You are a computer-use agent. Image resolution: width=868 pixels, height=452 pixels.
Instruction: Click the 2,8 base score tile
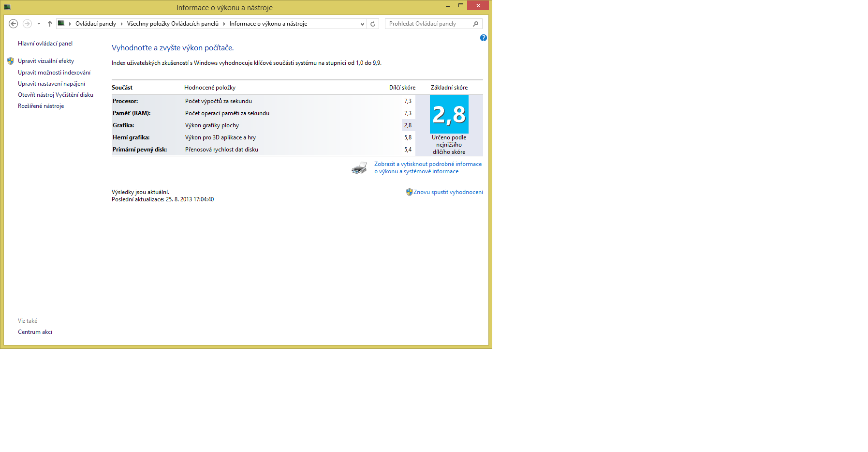coord(449,114)
